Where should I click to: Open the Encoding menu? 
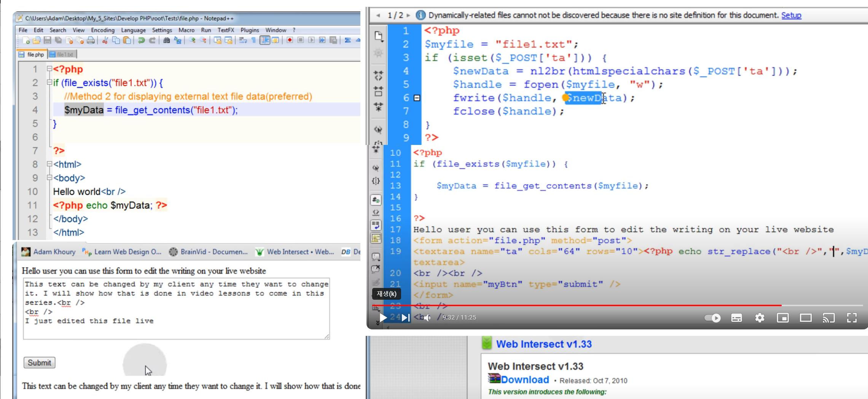[x=102, y=30]
